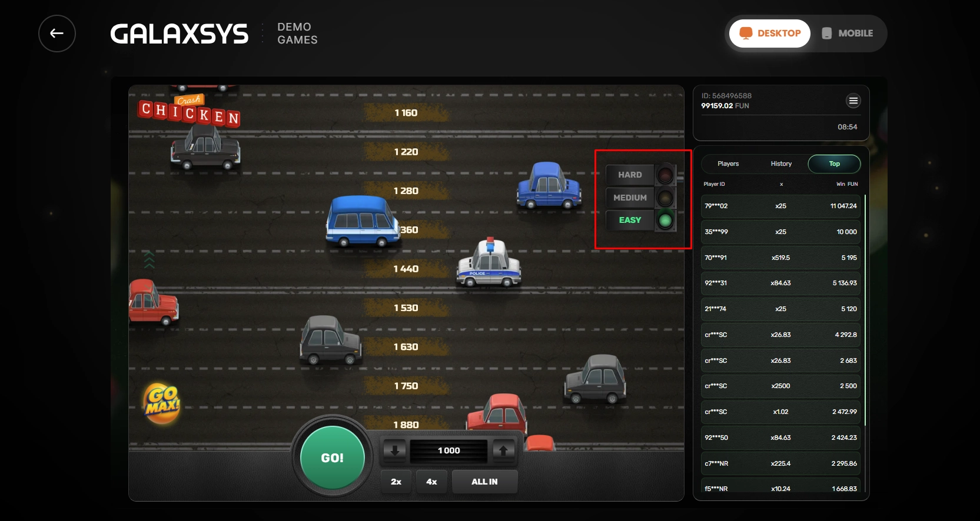Click the green chevrons on the road edge
The height and width of the screenshot is (521, 980).
[x=149, y=259]
